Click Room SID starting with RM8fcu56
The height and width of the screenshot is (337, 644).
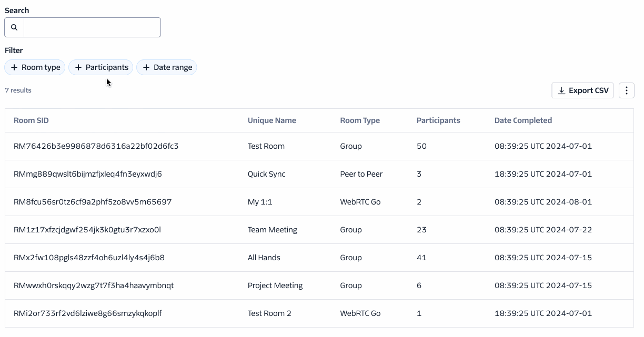[x=93, y=202]
